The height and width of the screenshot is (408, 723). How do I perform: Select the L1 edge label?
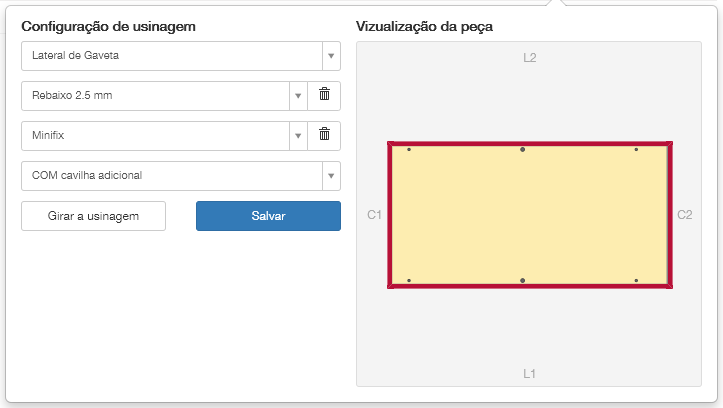530,374
